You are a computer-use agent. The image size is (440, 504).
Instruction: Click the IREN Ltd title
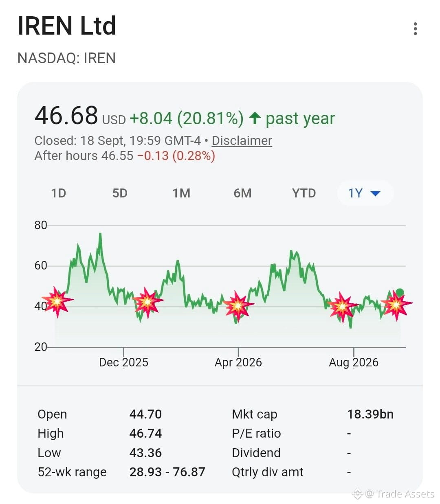point(67,26)
